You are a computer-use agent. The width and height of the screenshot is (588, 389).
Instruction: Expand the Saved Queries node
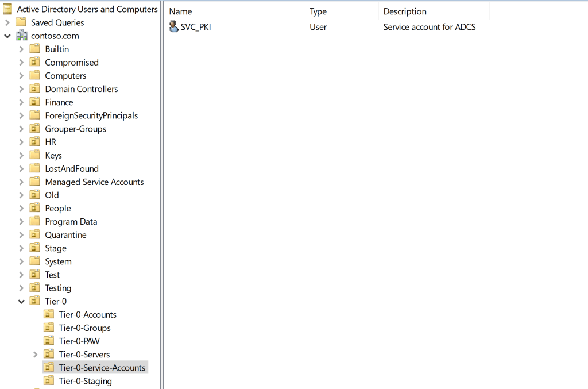click(7, 23)
